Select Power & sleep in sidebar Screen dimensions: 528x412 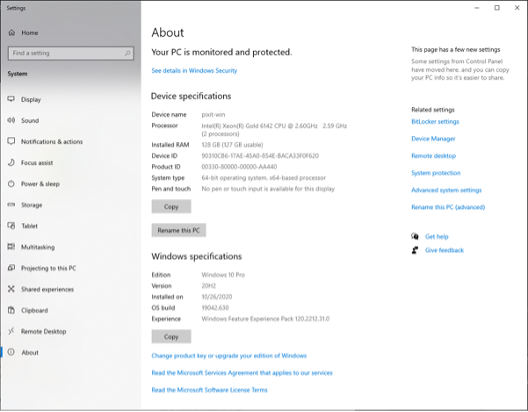click(x=71, y=184)
